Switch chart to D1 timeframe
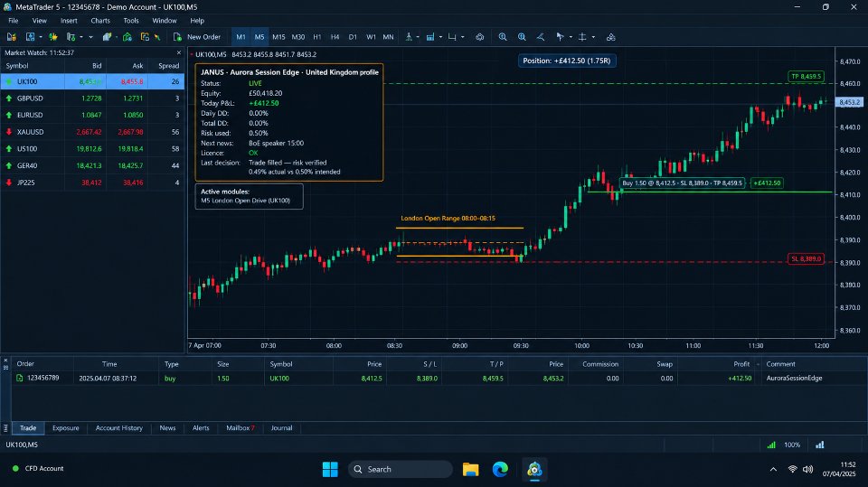 point(353,37)
